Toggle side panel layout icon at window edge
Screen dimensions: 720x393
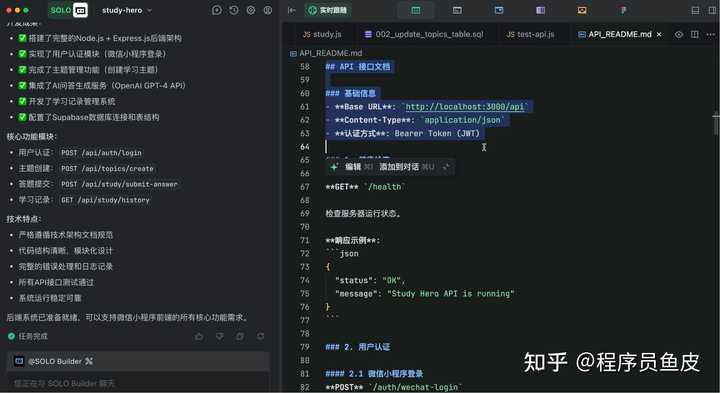pyautogui.click(x=713, y=10)
